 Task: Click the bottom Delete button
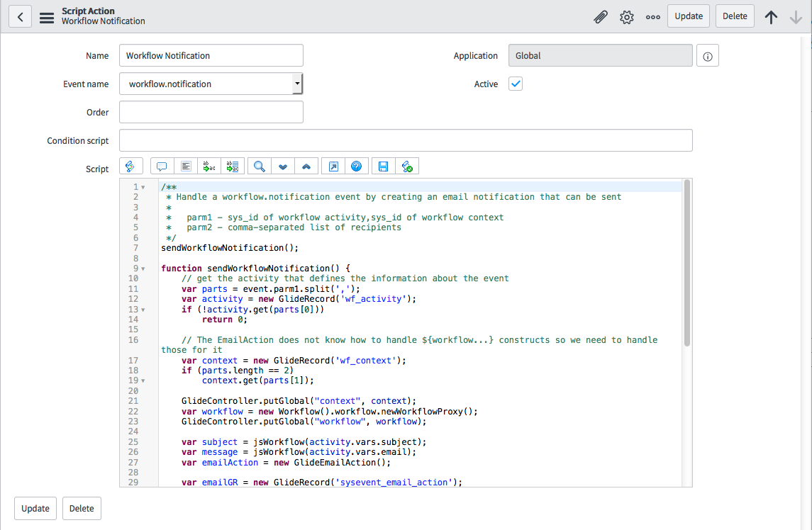[x=82, y=508]
